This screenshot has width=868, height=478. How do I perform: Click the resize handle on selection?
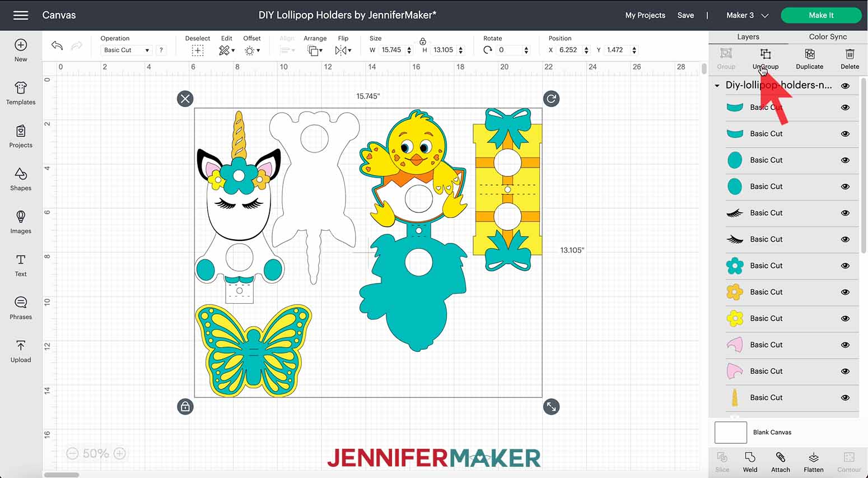click(551, 406)
